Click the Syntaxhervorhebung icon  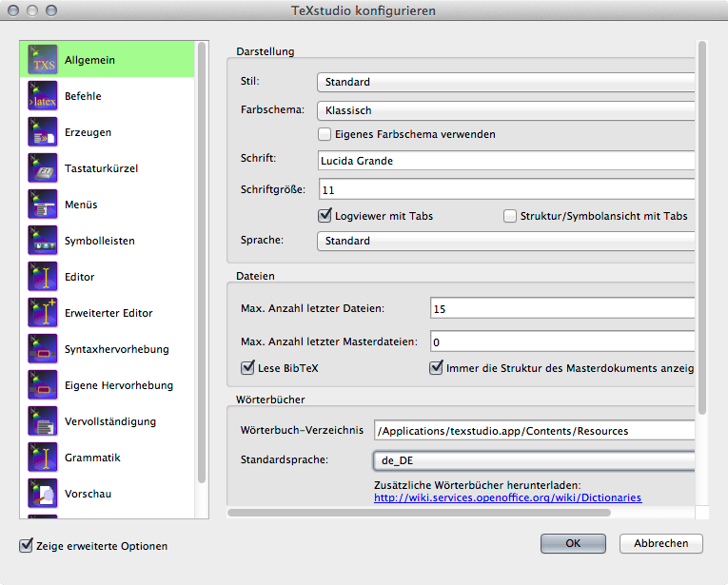click(43, 349)
